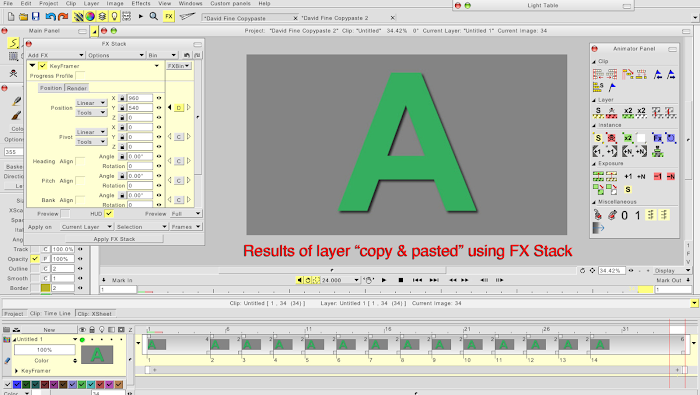Open the Bin dropdown in FX Stack

[x=162, y=55]
